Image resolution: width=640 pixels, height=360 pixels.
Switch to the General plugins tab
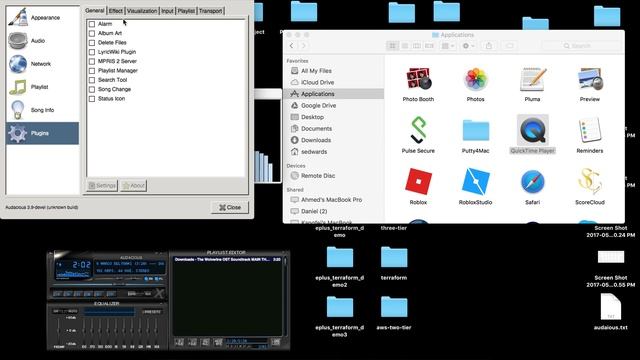pyautogui.click(x=95, y=11)
